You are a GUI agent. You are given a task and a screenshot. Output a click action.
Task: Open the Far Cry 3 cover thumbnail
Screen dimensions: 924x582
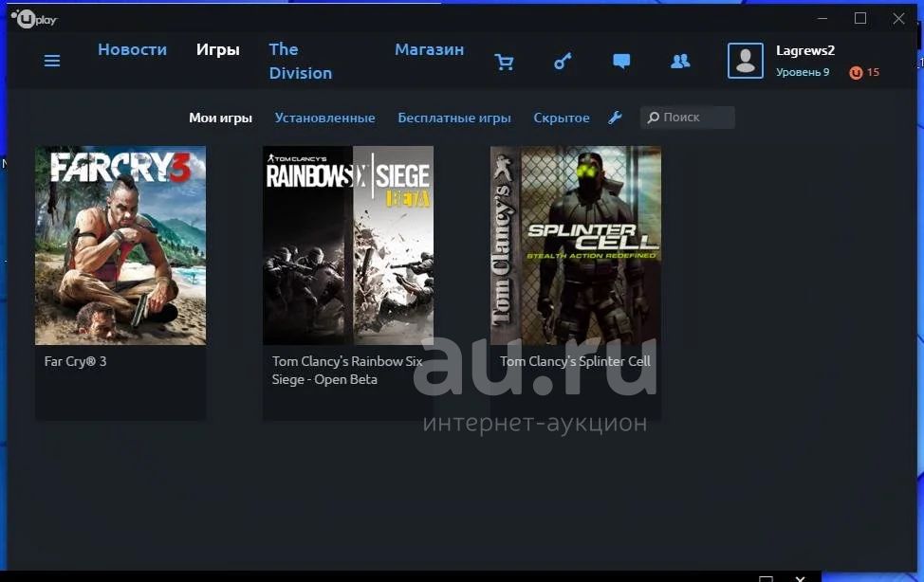pos(120,246)
